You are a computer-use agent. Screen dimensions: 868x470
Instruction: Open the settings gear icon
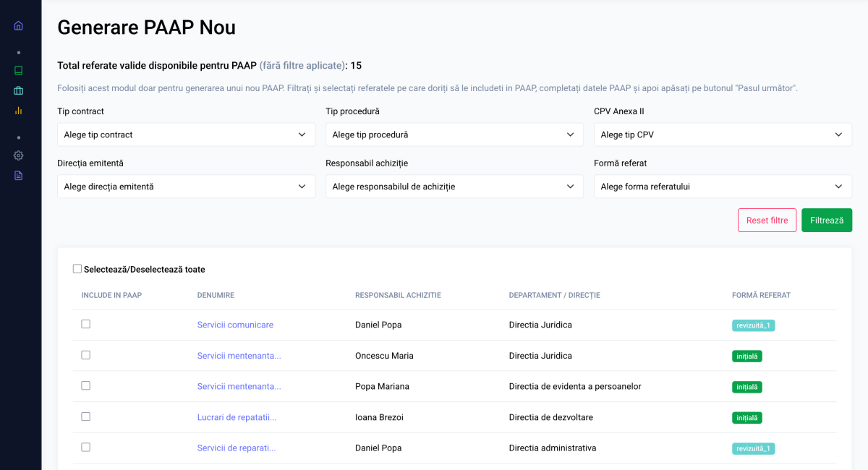19,155
